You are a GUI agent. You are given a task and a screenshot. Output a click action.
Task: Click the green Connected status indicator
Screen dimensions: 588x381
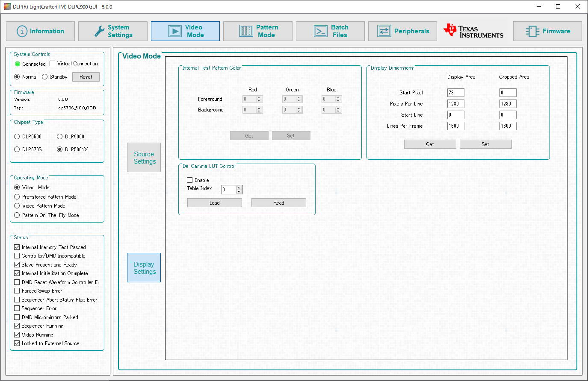point(18,64)
